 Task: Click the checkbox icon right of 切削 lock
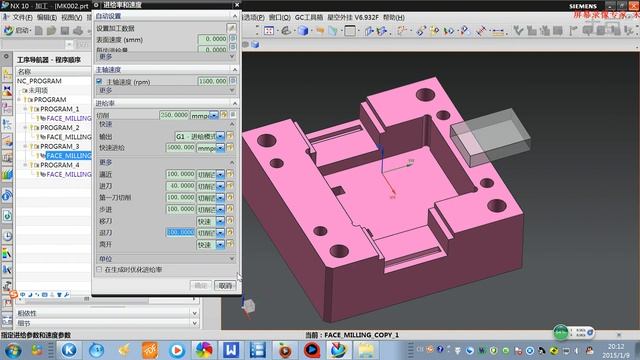[x=233, y=115]
